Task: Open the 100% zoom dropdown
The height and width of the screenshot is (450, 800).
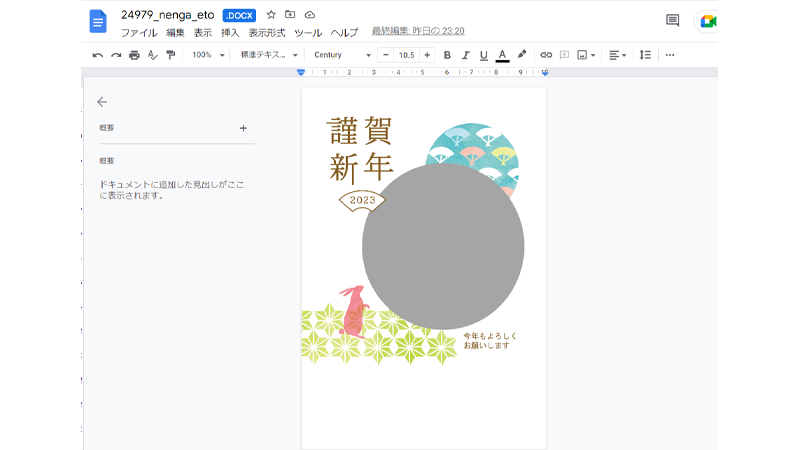Action: 208,55
